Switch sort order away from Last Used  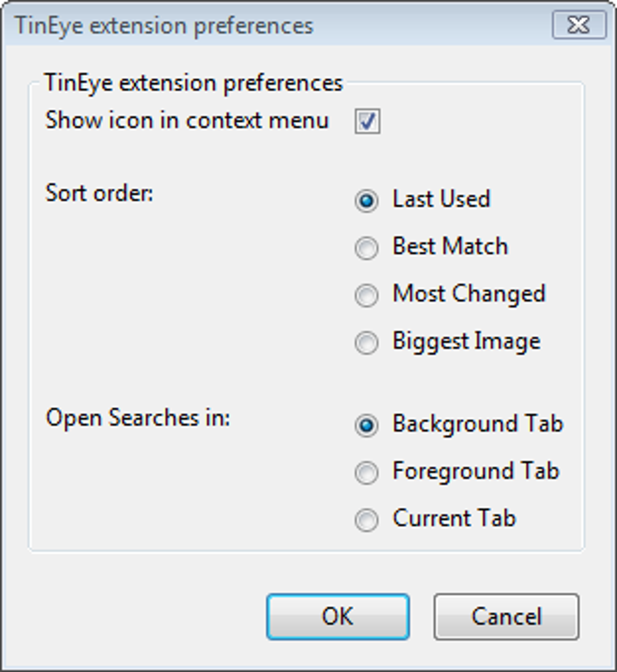(x=366, y=246)
